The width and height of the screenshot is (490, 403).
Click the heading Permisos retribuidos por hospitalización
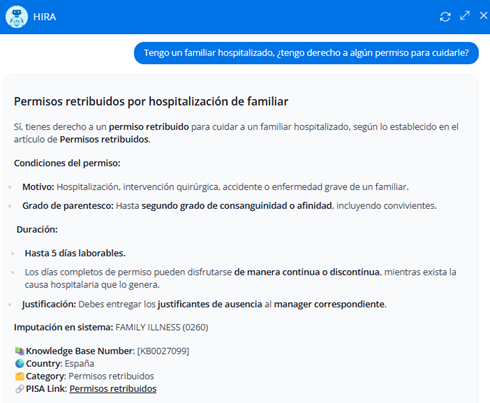pos(151,101)
